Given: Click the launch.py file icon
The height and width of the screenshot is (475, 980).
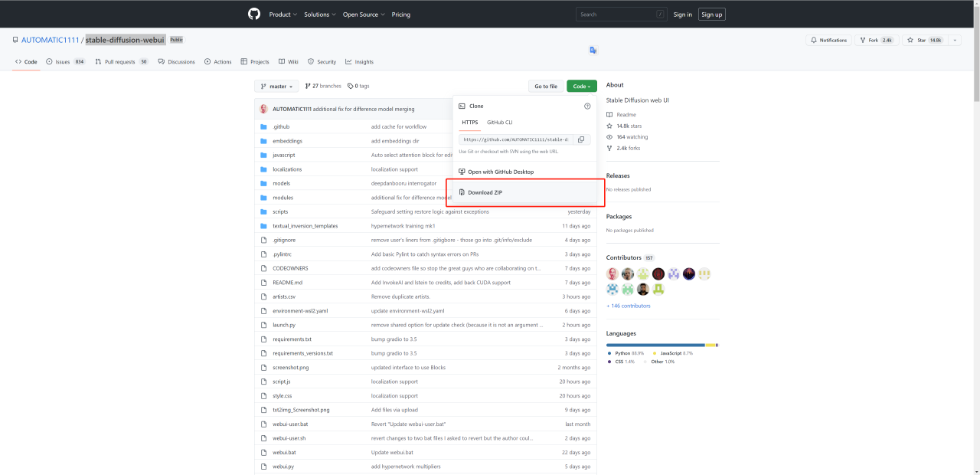Looking at the screenshot, I should pyautogui.click(x=263, y=325).
